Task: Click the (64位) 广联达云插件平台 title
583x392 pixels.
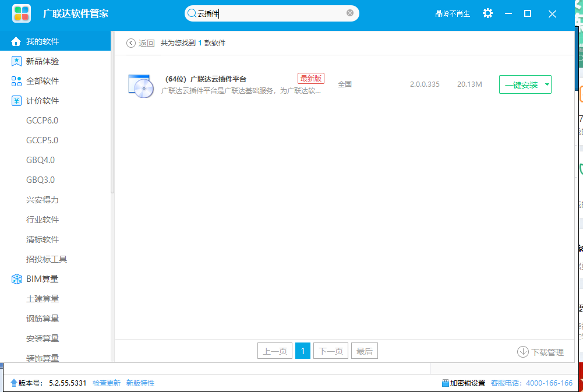Action: (206, 79)
